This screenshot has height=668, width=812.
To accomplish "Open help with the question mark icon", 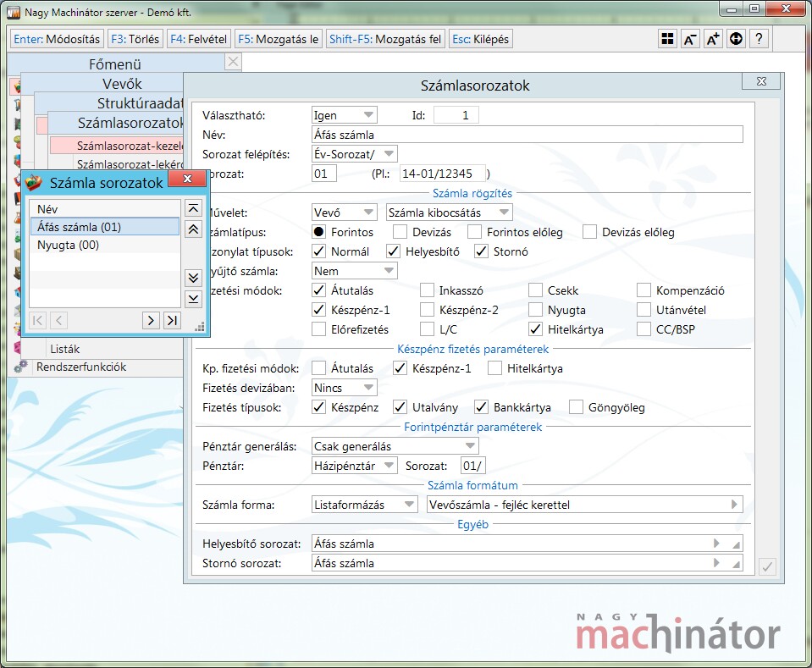I will [x=759, y=39].
